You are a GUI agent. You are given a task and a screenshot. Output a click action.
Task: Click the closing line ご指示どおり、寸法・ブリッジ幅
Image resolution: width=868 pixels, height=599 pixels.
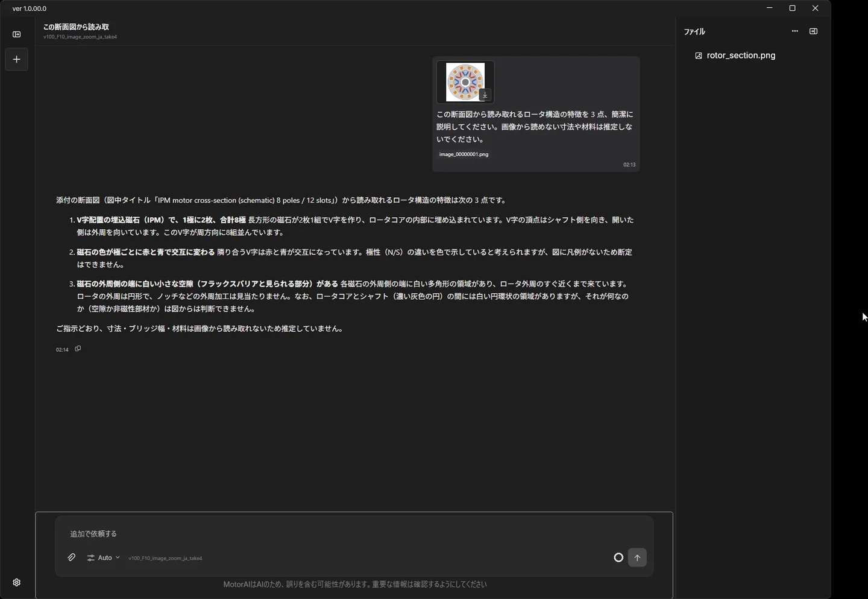(x=200, y=329)
